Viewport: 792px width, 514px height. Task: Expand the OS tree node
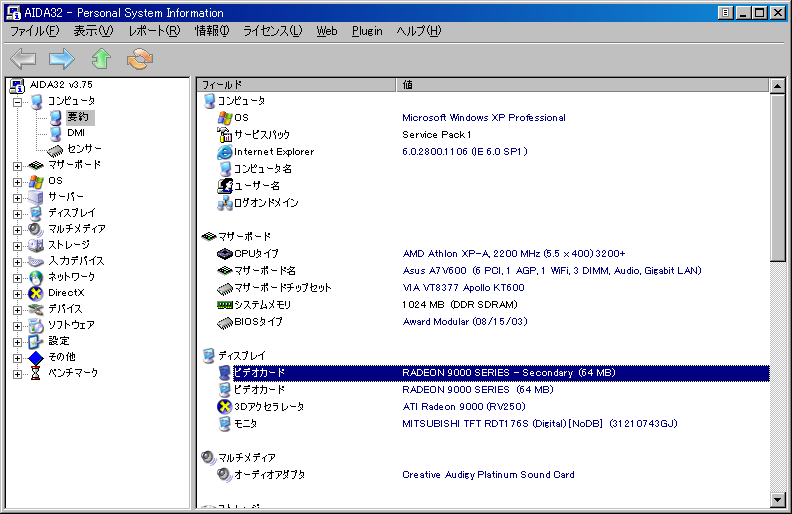18,182
